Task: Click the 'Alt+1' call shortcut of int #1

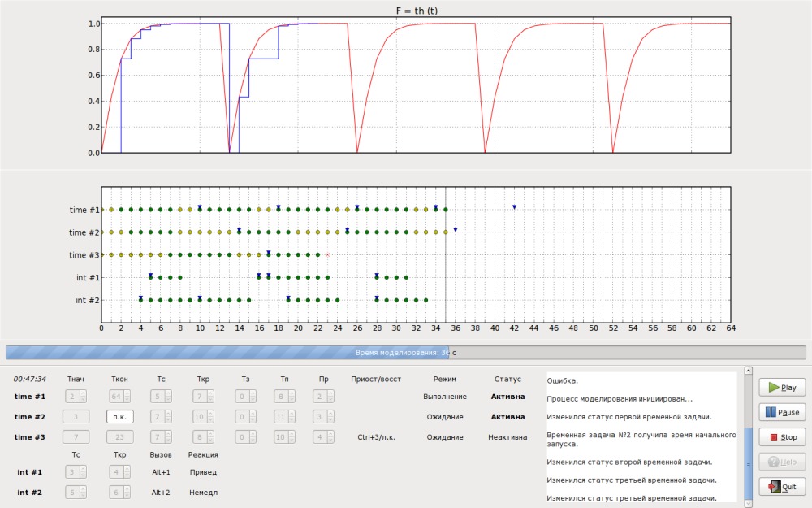Action: pyautogui.click(x=161, y=472)
